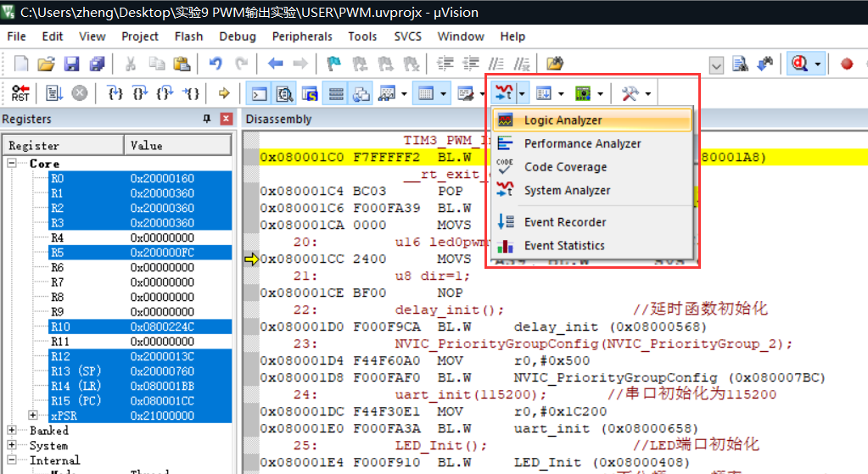Insert a bookmark with flag icon
This screenshot has width=868, height=474.
pos(333,64)
